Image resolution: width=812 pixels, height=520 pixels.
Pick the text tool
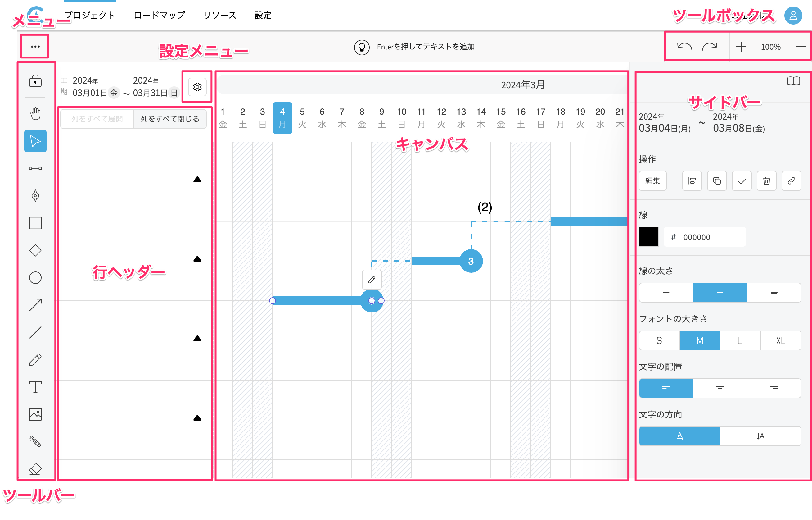tap(35, 387)
